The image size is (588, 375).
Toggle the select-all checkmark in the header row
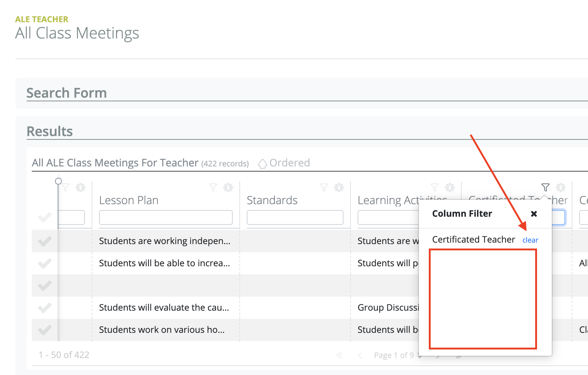[45, 217]
